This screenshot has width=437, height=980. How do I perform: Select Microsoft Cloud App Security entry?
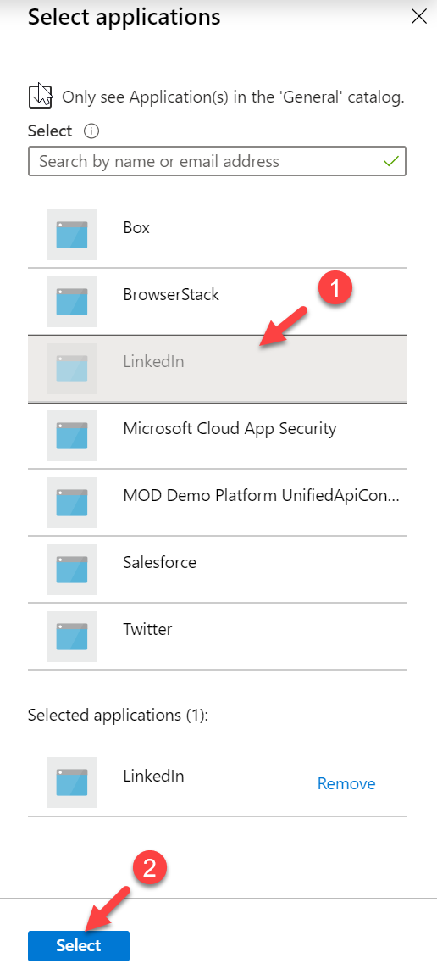coord(218,435)
